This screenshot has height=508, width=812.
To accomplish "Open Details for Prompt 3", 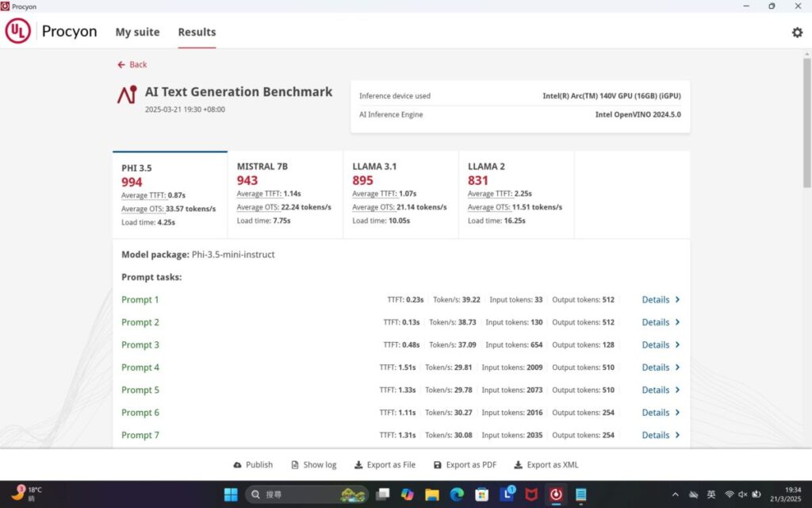I will tap(661, 344).
